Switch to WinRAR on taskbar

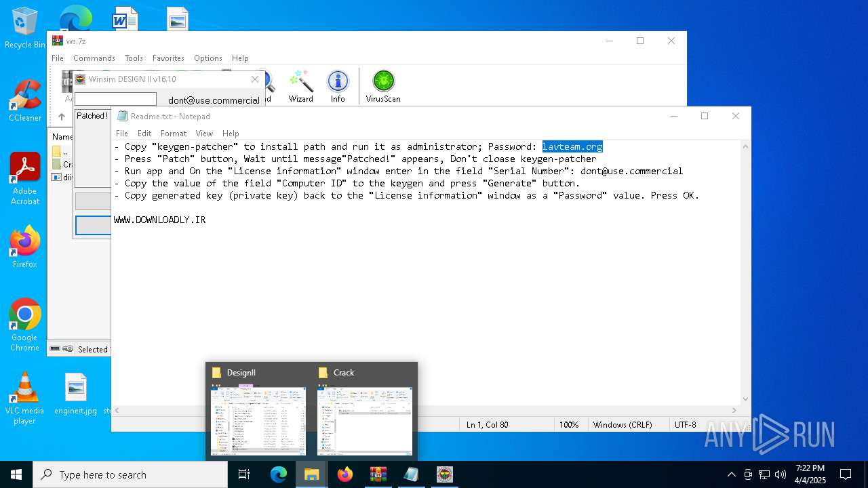[378, 474]
